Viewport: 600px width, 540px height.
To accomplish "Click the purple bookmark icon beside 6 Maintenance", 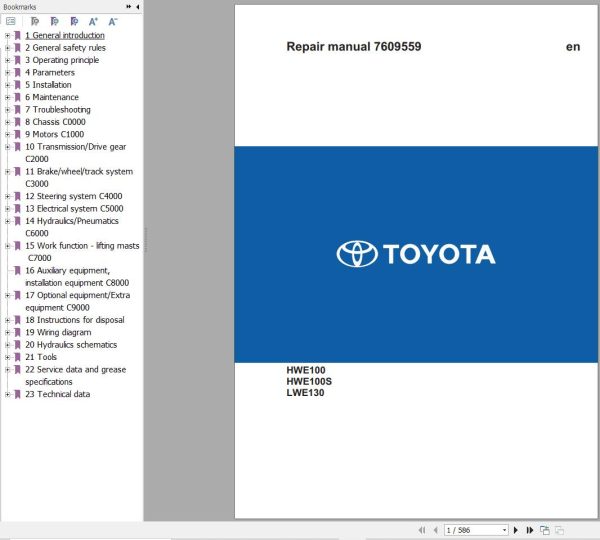I will pyautogui.click(x=17, y=97).
